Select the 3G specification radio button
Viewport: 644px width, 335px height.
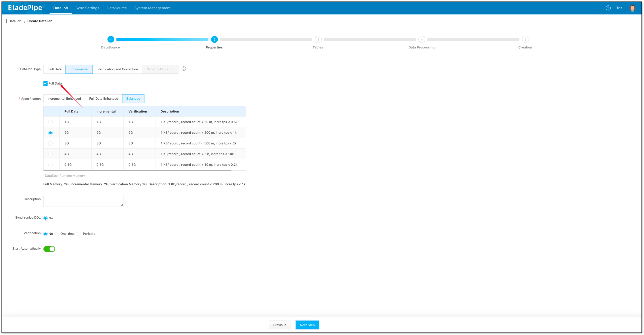pos(50,144)
